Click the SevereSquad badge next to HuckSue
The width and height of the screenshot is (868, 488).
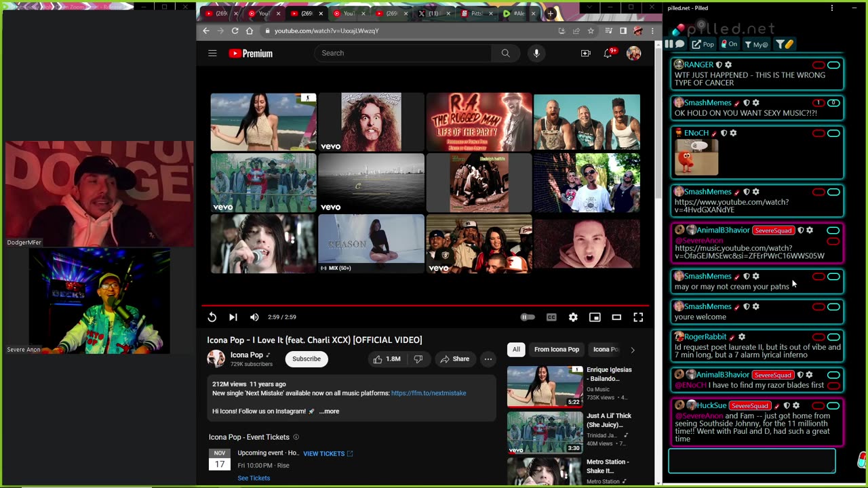pyautogui.click(x=749, y=406)
